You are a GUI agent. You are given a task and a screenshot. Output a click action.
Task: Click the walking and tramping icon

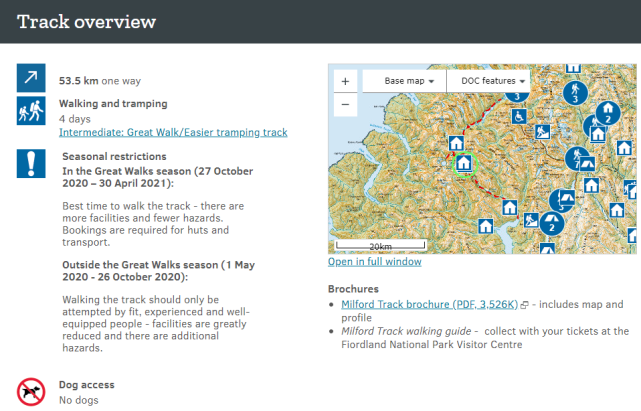(x=30, y=110)
